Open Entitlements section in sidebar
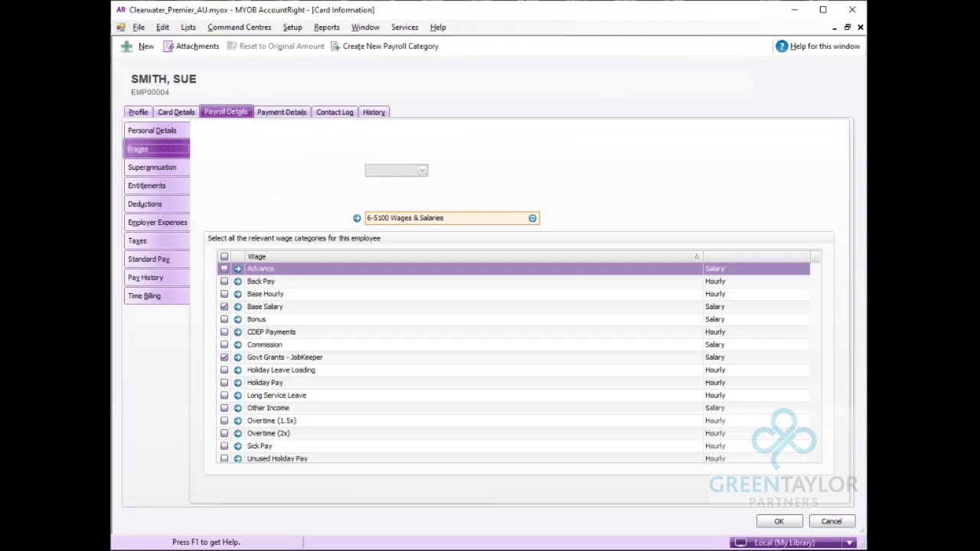The width and height of the screenshot is (980, 551). click(157, 186)
